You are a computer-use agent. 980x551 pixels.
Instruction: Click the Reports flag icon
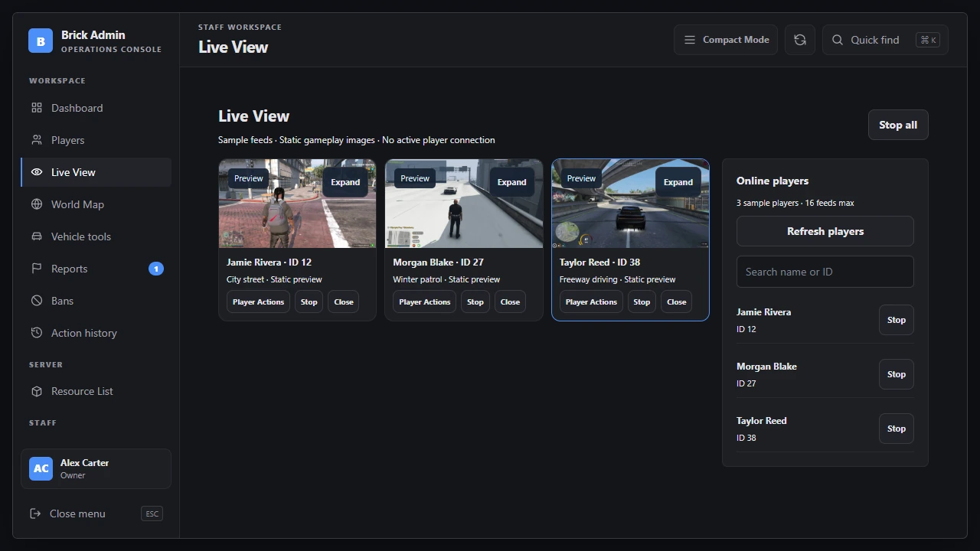pyautogui.click(x=37, y=269)
